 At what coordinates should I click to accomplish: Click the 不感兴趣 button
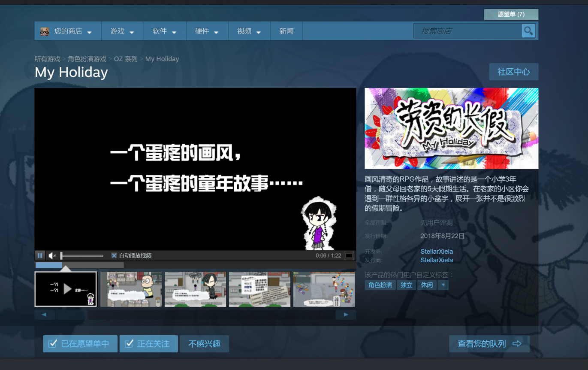click(205, 344)
